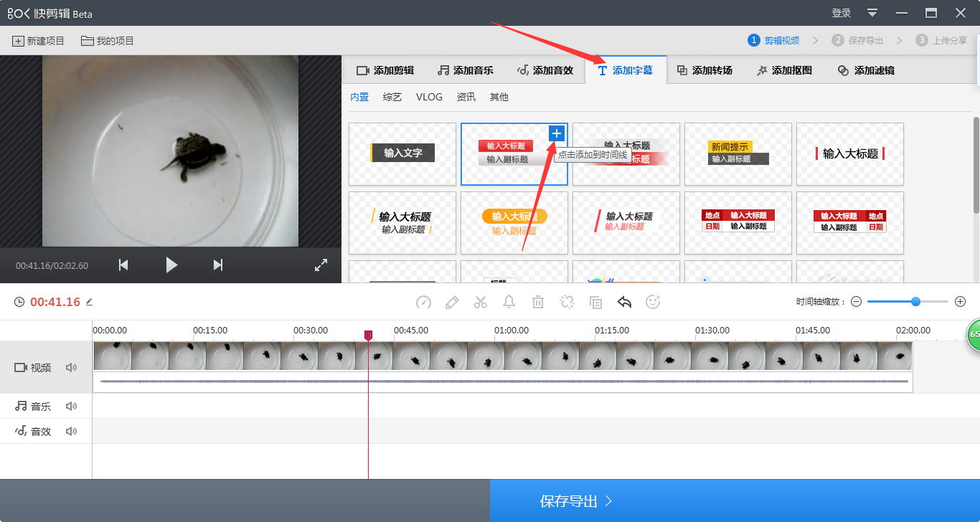Image resolution: width=980 pixels, height=522 pixels.
Task: Mute the 音效 sound effects track
Action: click(71, 431)
